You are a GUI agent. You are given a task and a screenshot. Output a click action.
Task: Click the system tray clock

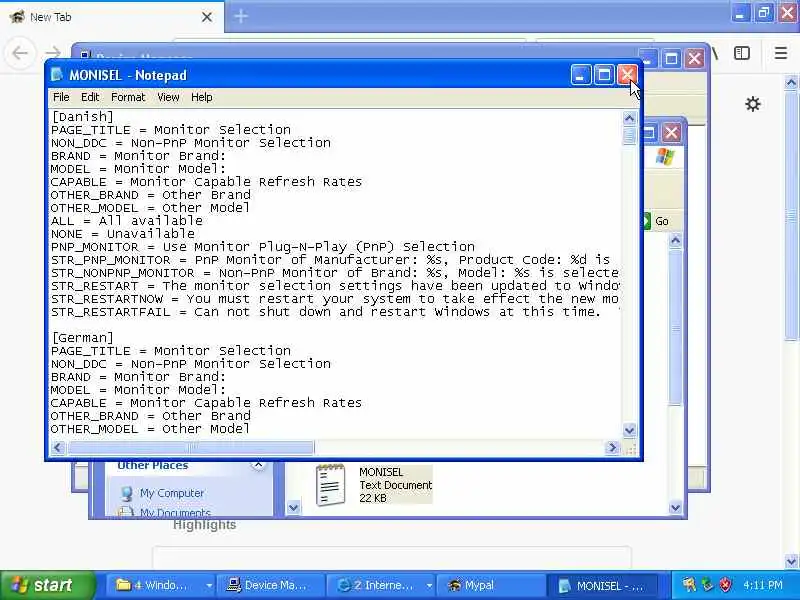click(x=762, y=585)
